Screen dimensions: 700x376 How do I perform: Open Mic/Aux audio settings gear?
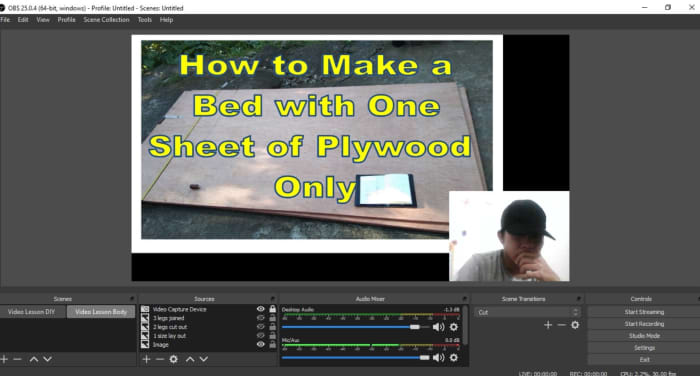coord(454,357)
